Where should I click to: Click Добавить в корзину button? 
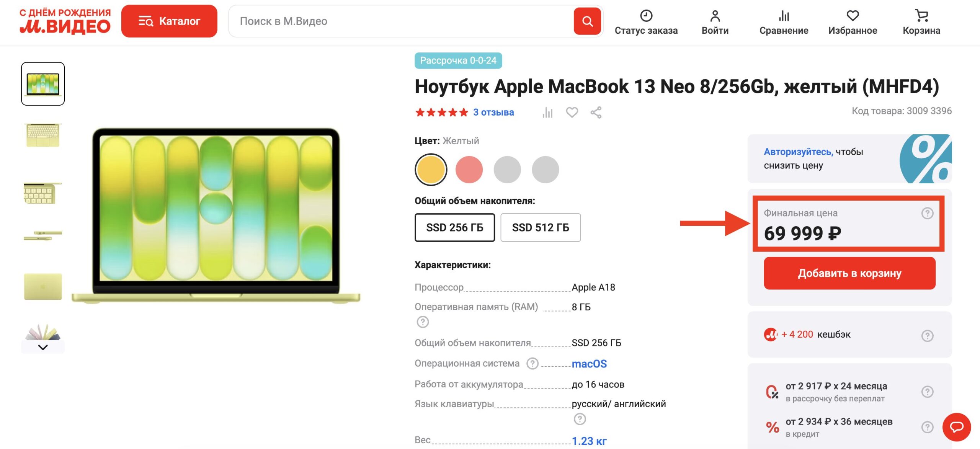click(x=849, y=273)
